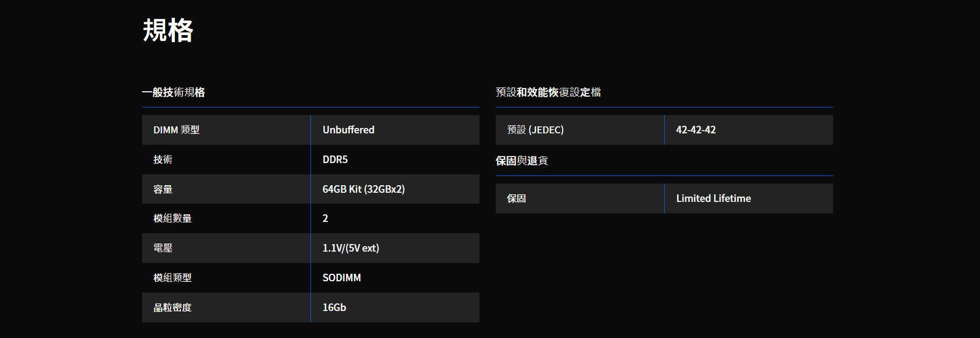Screen dimensions: 980x338
Task: Select the Unbuffered value
Action: click(x=348, y=130)
